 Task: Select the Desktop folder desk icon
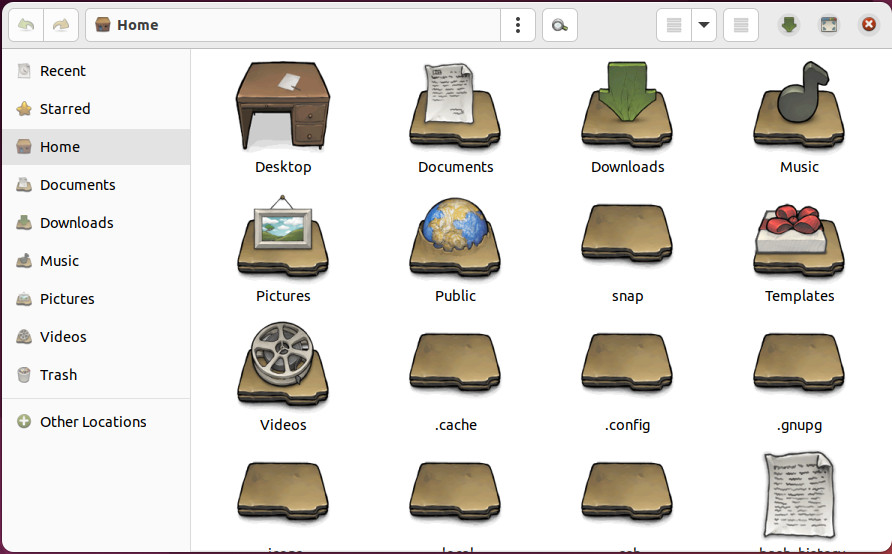click(283, 105)
